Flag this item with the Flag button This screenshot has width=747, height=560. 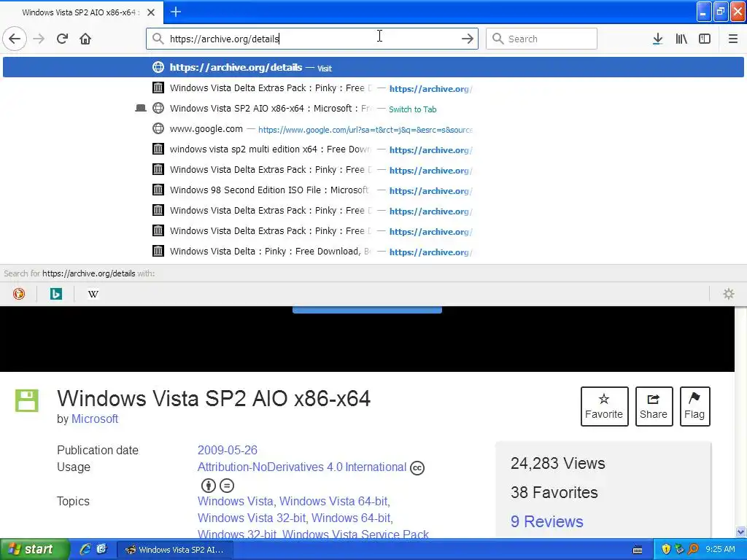[694, 406]
